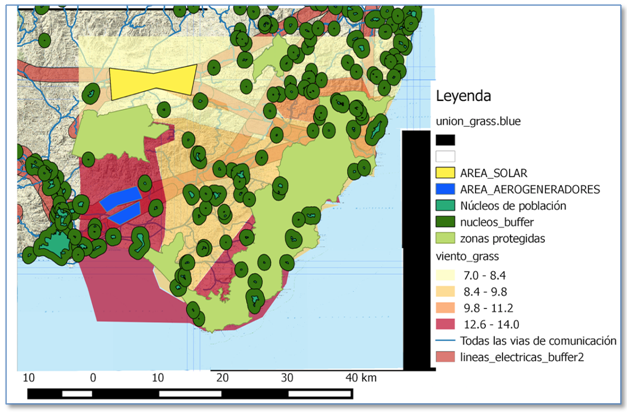
Task: Click the yellow AREA_SOLAR legend swatch
Action: click(x=445, y=172)
